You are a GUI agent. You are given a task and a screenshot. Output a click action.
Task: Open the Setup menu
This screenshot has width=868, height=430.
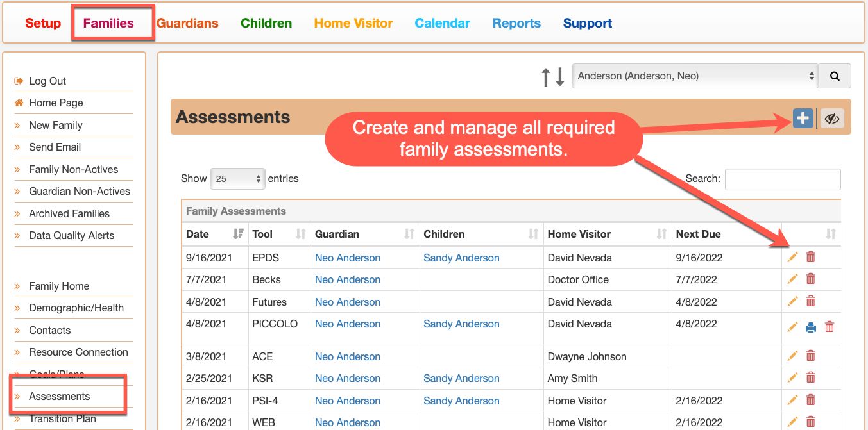coord(43,23)
